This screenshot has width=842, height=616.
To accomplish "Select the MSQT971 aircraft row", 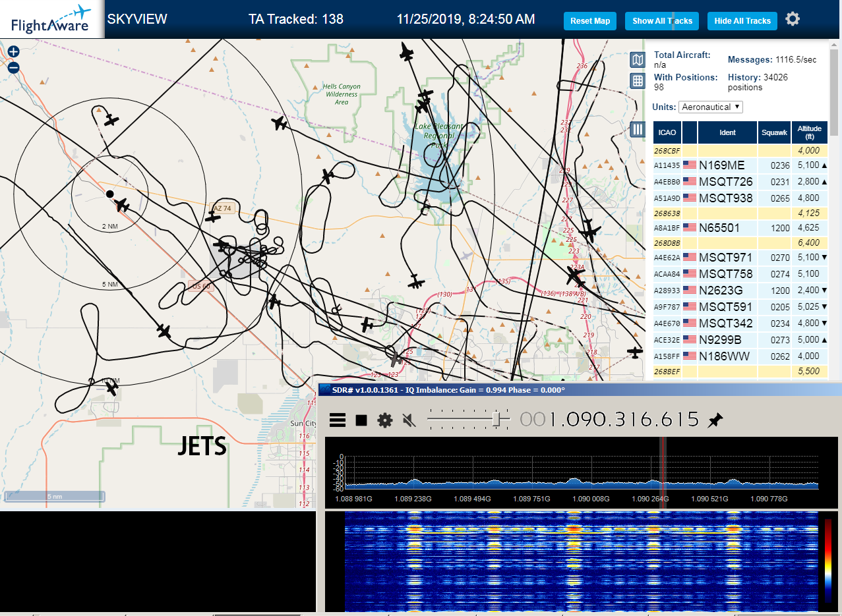I will coord(740,258).
